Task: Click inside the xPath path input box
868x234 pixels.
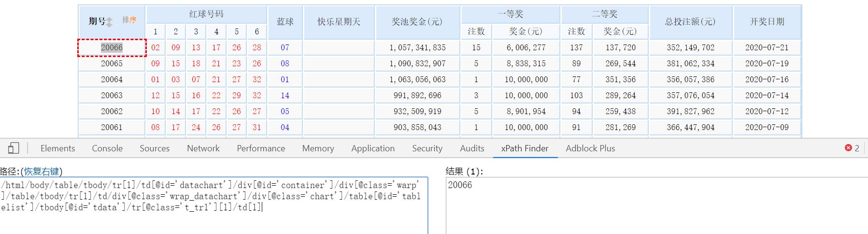Action: point(213,205)
